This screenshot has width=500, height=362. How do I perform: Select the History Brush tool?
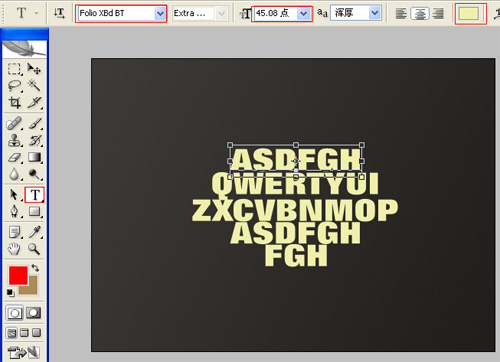click(x=34, y=140)
